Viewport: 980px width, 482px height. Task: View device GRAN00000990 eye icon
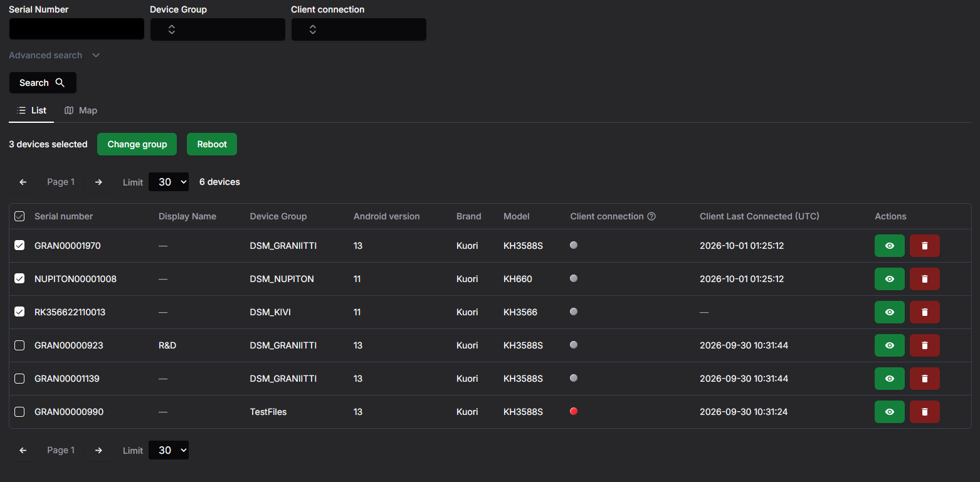point(889,412)
